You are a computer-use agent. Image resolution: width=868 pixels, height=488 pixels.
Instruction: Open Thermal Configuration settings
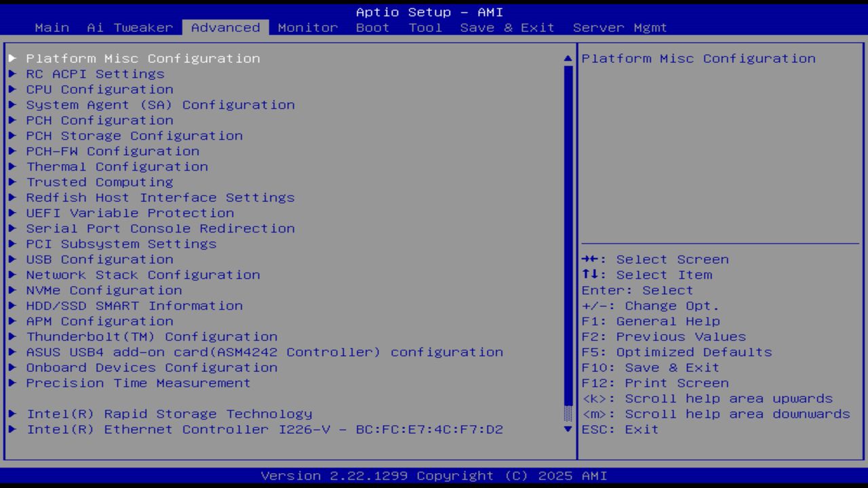(x=117, y=166)
